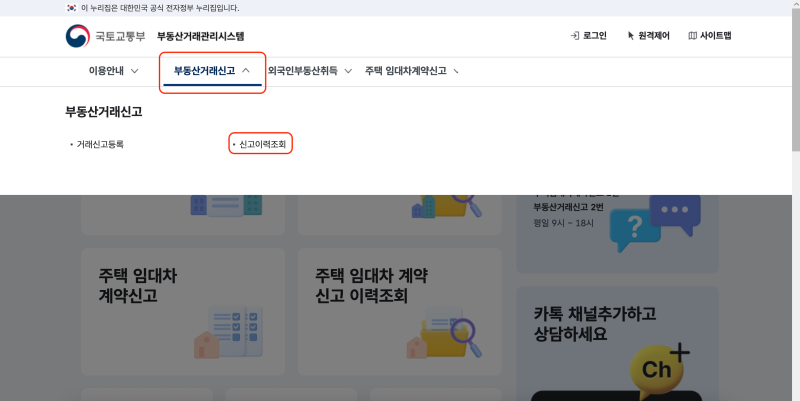The image size is (800, 401).
Task: Open the 주택 임대차 계약신고 card
Action: [183, 312]
